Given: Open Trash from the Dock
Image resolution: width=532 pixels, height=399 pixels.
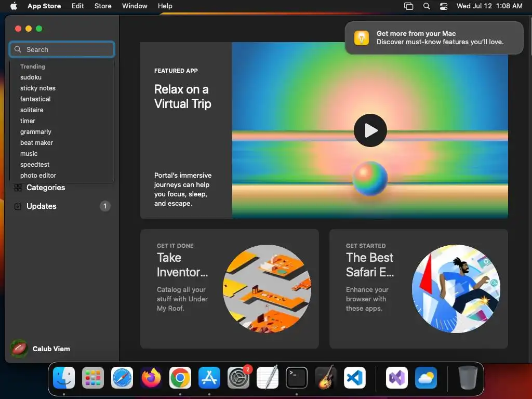Looking at the screenshot, I should 468,378.
